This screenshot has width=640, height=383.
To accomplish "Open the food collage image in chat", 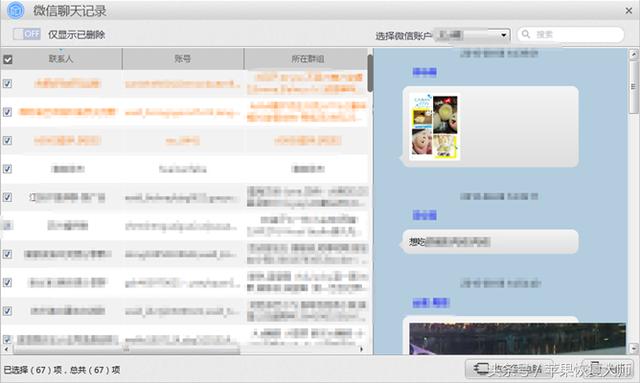I will (x=435, y=126).
